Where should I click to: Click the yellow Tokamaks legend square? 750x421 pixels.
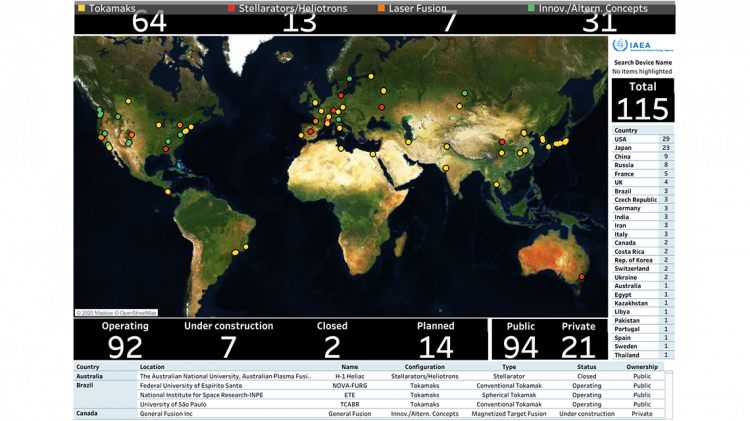point(81,8)
